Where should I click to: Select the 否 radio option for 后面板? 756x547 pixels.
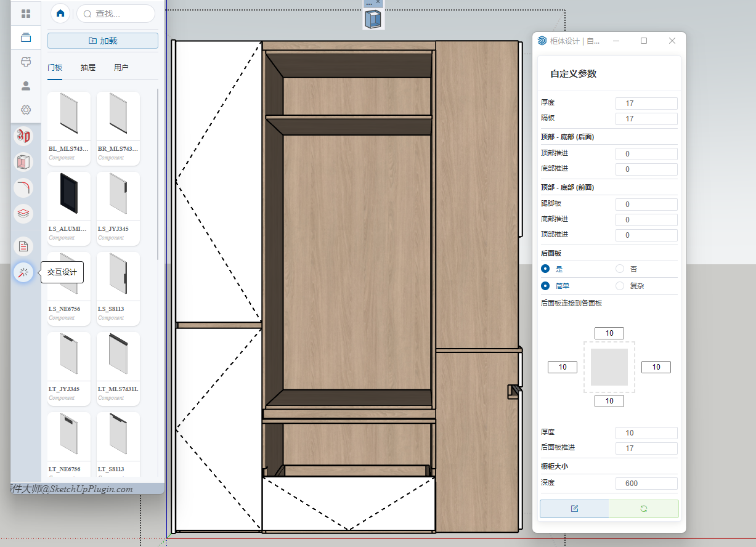tap(620, 269)
